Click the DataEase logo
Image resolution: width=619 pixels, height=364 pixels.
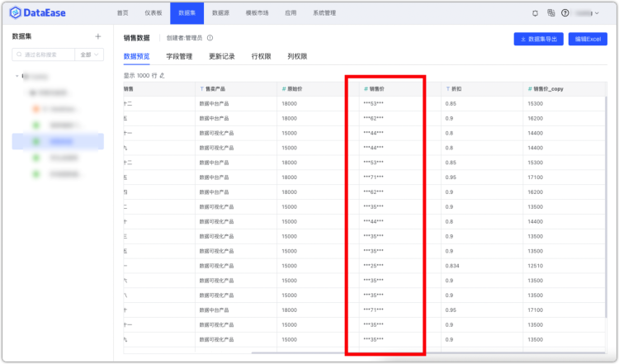[x=37, y=12]
